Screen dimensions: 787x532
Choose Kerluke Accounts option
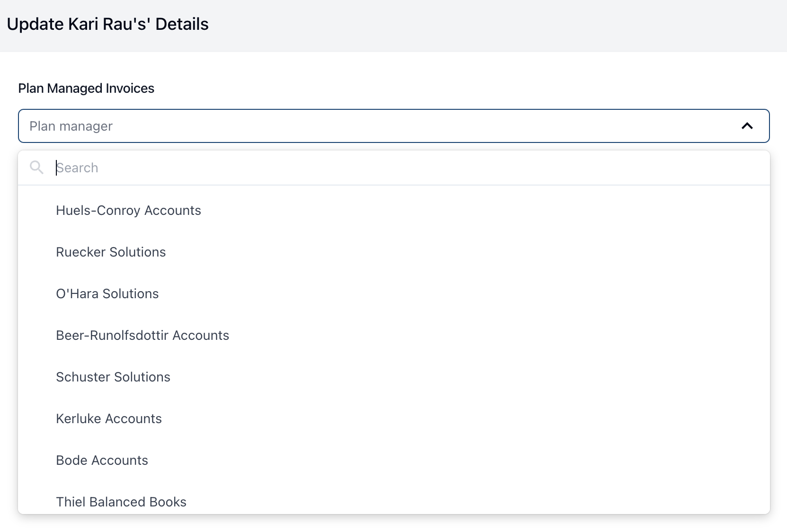point(394,419)
